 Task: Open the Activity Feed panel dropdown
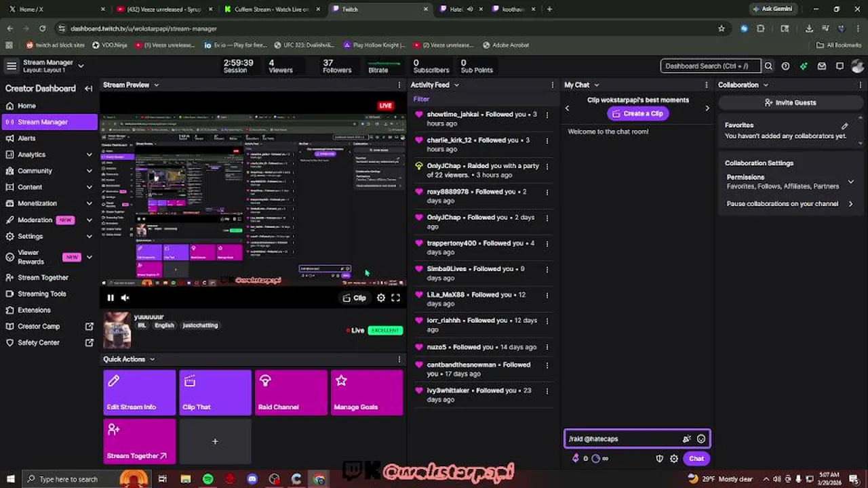[456, 85]
